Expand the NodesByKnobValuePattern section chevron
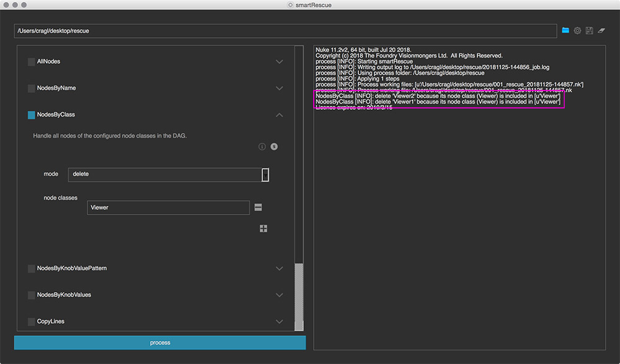 click(279, 269)
